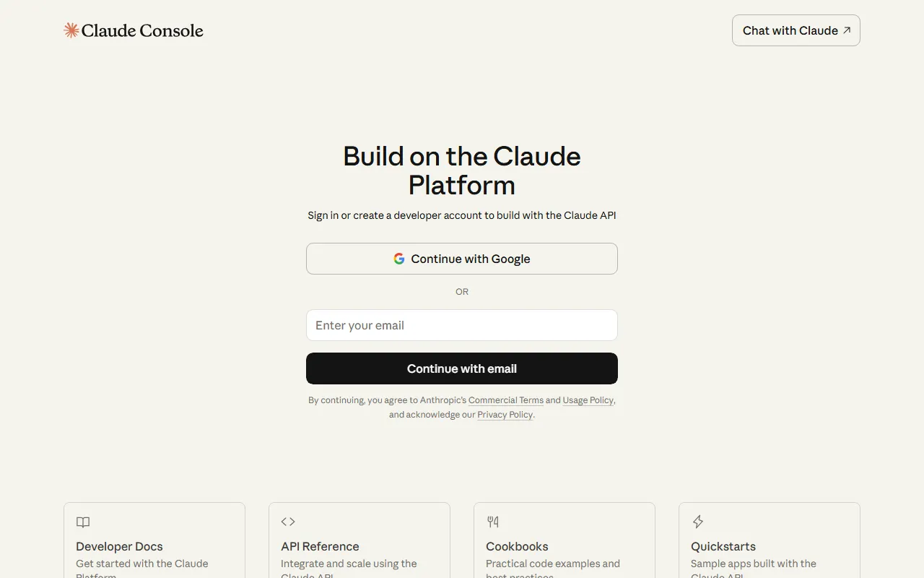Open the Quickstarts card title
The height and width of the screenshot is (578, 924).
click(x=723, y=546)
